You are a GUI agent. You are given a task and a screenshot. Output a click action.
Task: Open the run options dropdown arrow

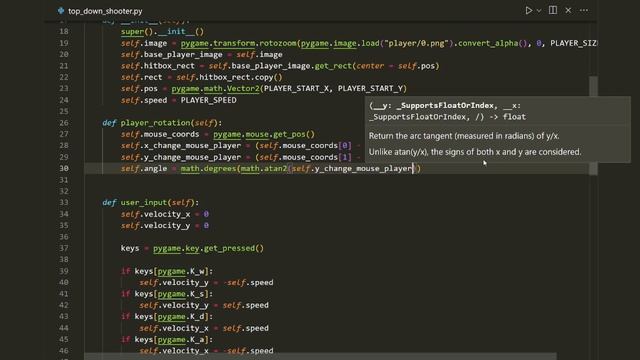point(539,11)
